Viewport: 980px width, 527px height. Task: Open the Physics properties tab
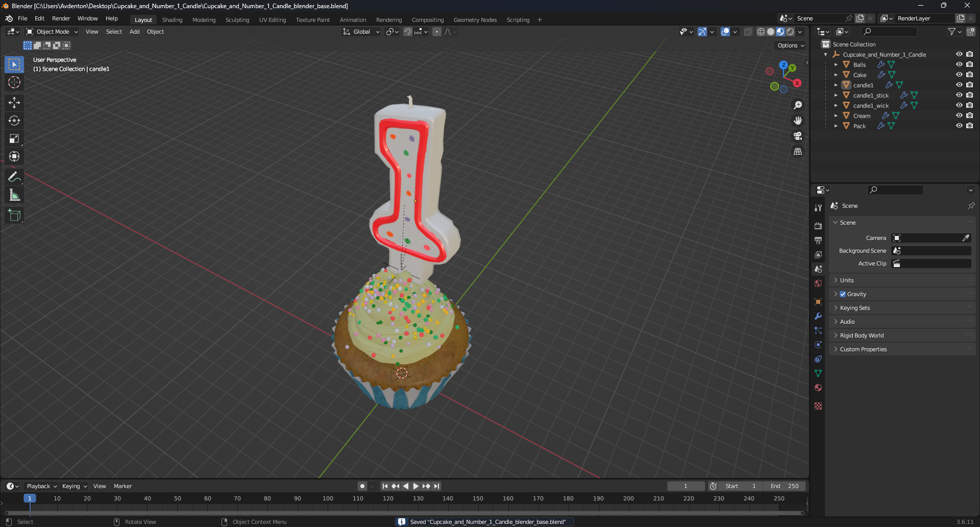coord(818,345)
